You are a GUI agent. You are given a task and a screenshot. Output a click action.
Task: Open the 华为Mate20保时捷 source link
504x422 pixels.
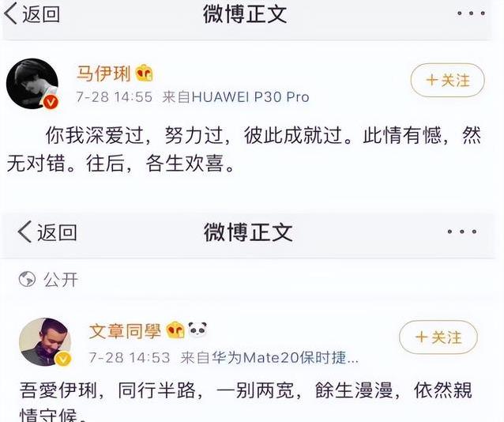[x=269, y=357]
